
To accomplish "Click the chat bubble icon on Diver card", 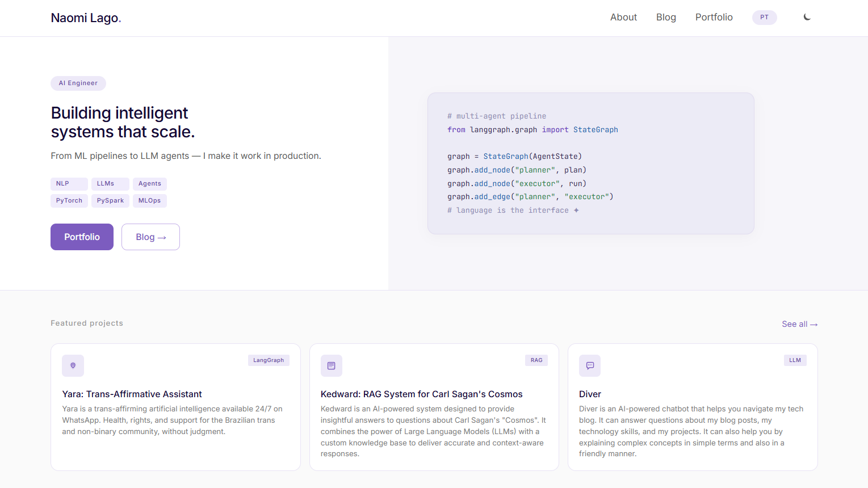I will (590, 365).
